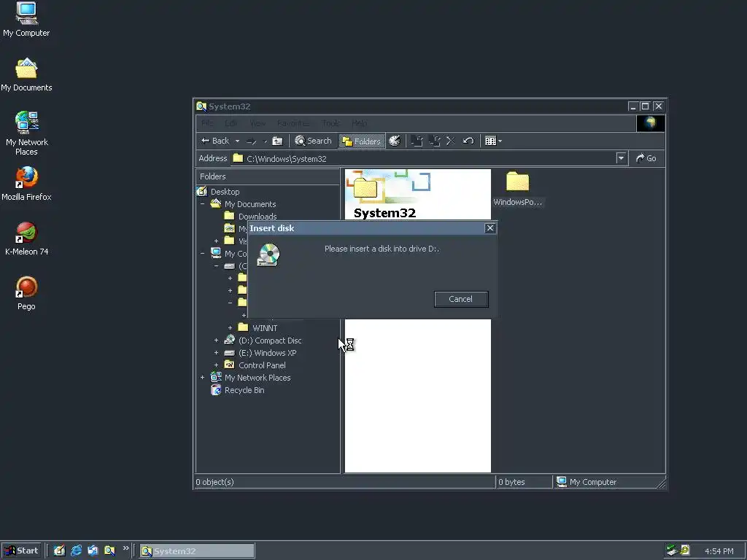
Task: Open My Network Places desktop icon
Action: [x=26, y=134]
